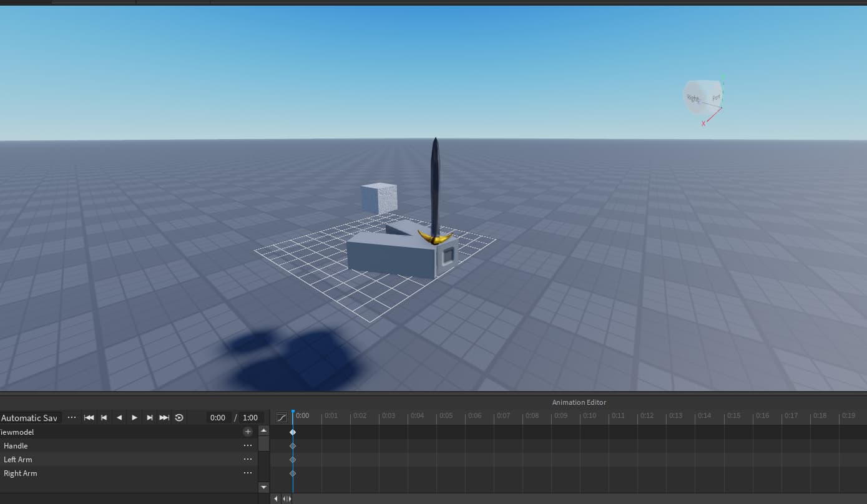Go to the next keyframe
Screen dimensions: 867x504
(x=149, y=418)
